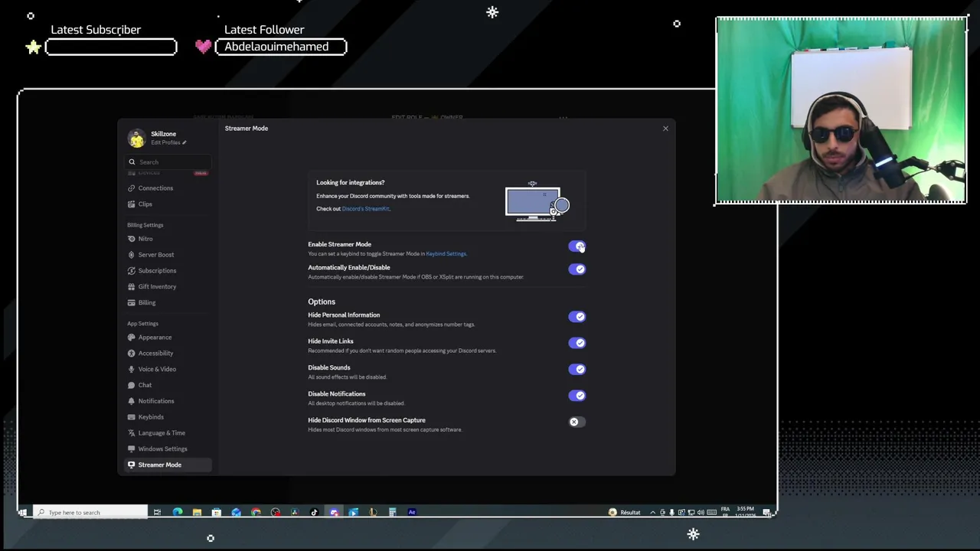Click the Skillzone profile avatar
980x551 pixels.
click(136, 138)
